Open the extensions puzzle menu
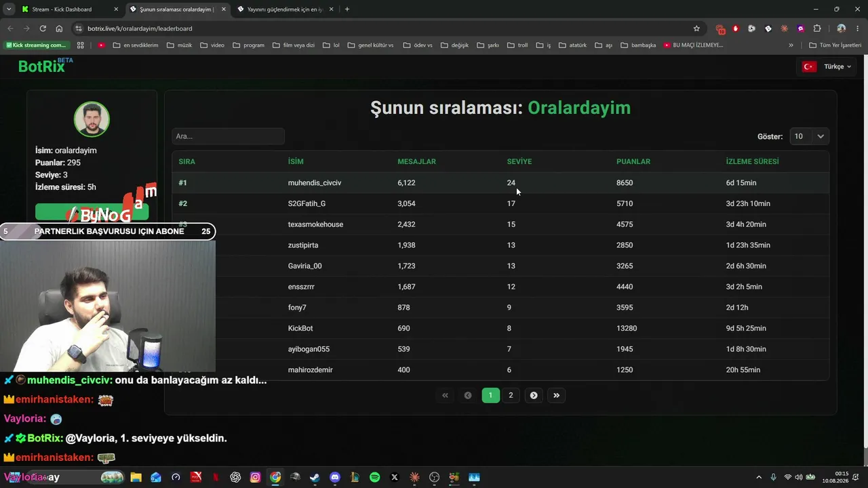Screen dimensions: 868x488 pyautogui.click(x=816, y=28)
